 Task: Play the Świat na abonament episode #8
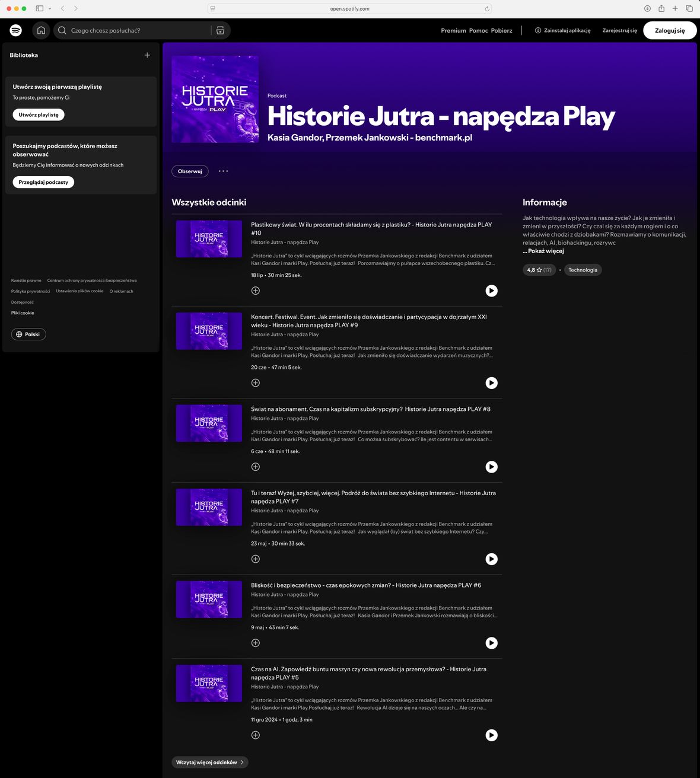(x=491, y=467)
